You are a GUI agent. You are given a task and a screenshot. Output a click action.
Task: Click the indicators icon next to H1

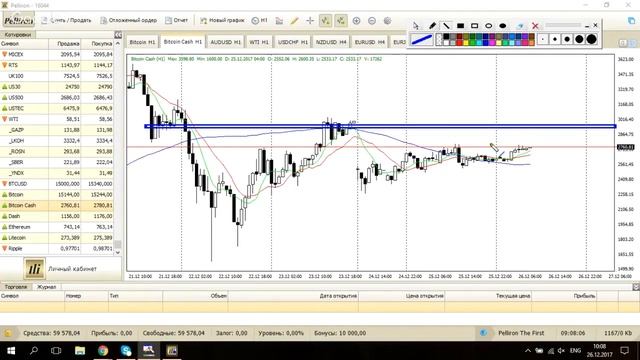click(x=279, y=20)
